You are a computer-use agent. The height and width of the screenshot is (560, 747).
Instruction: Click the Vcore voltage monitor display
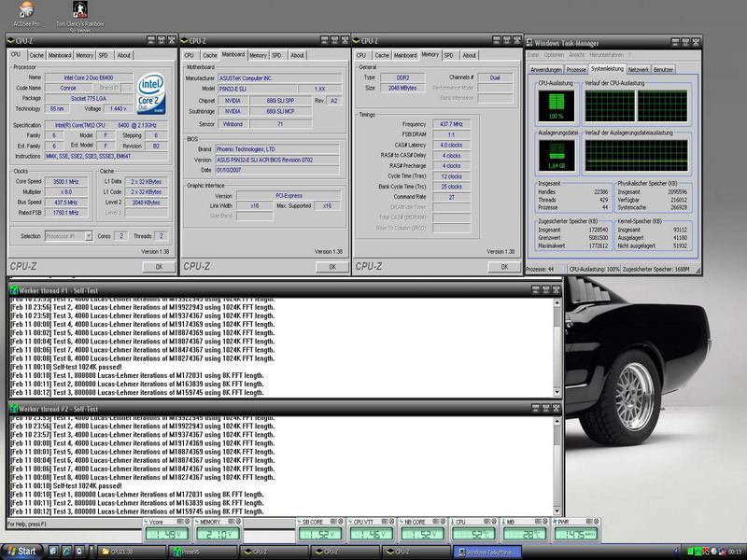click(x=167, y=534)
